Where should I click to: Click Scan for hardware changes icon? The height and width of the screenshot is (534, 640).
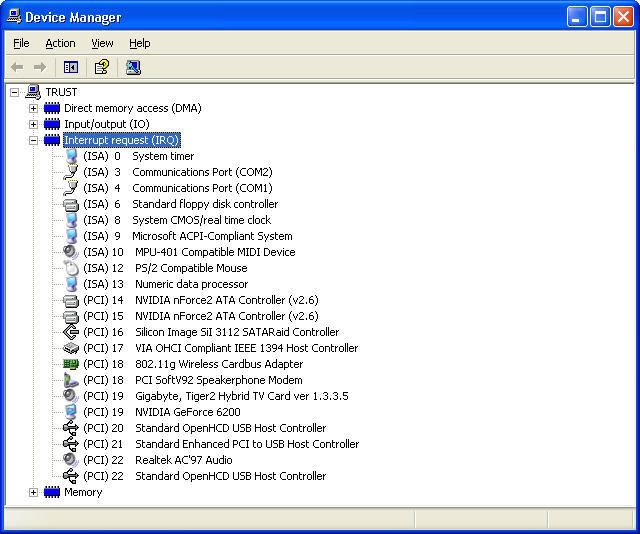[x=133, y=67]
